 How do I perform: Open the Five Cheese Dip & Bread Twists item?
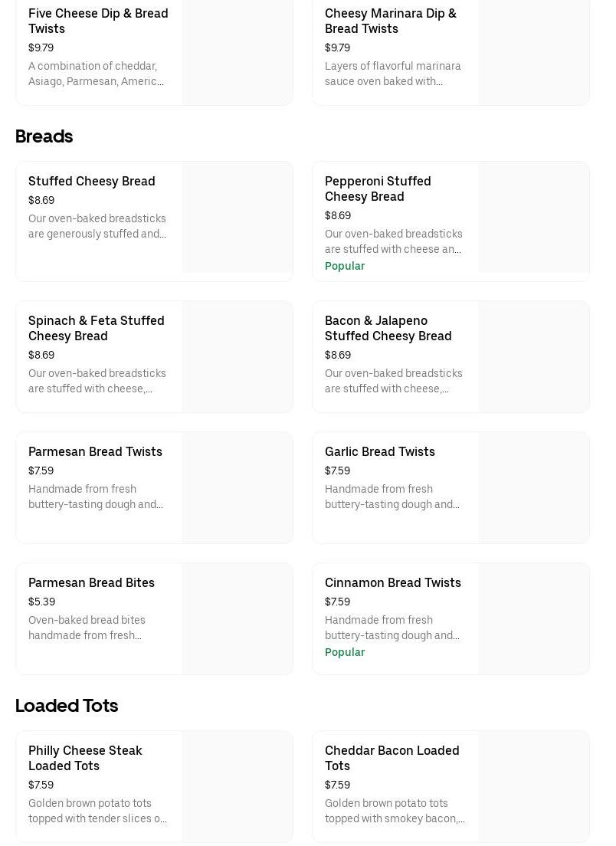(98, 21)
